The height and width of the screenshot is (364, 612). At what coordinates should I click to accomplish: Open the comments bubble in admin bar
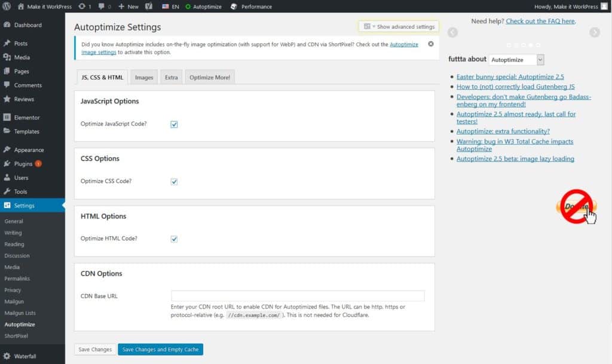[101, 6]
